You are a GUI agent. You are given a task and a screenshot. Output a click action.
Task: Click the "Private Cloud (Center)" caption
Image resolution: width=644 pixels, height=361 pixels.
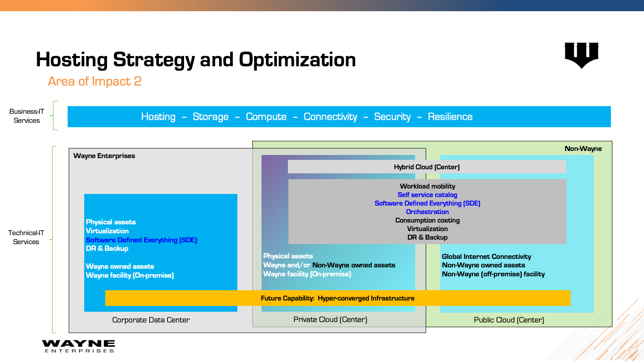pyautogui.click(x=330, y=319)
